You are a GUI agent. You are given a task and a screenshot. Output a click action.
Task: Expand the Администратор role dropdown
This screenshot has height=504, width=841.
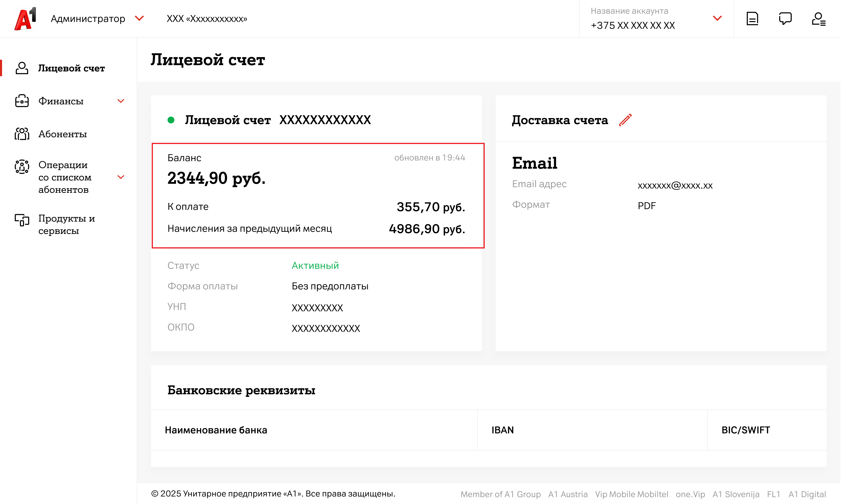tap(139, 18)
